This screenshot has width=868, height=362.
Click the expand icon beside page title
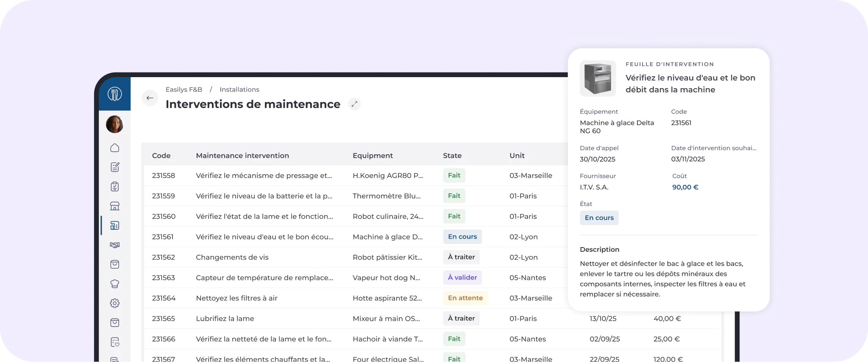point(354,104)
